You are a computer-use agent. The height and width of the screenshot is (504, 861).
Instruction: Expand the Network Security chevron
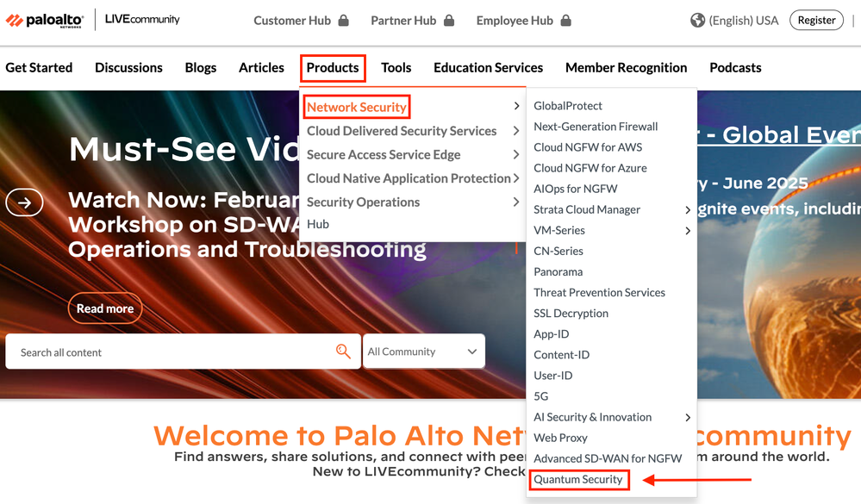(516, 105)
